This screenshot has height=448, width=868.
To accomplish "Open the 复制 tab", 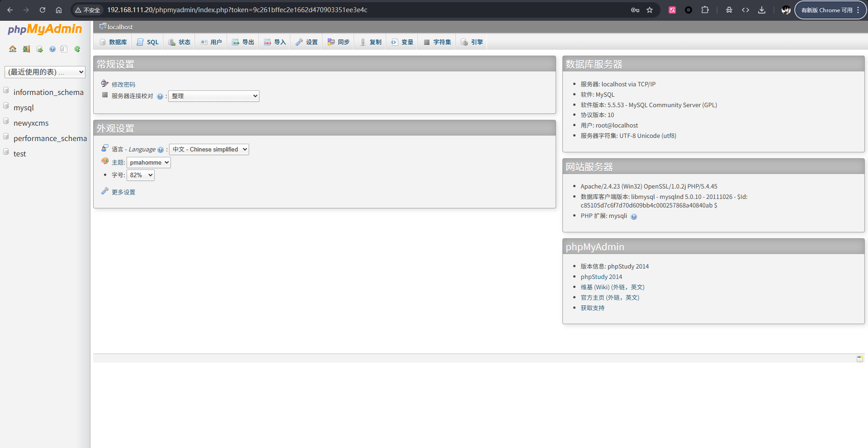I will click(371, 42).
